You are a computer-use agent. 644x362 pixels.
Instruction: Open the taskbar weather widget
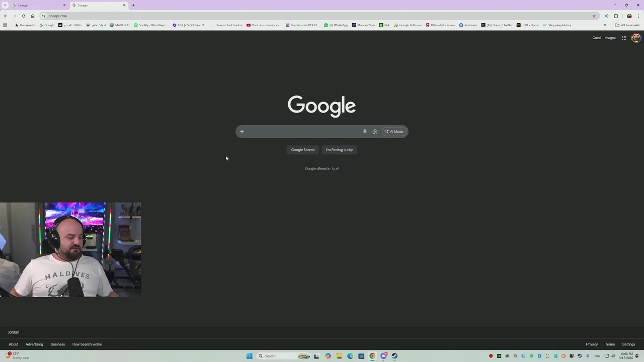coord(18,356)
